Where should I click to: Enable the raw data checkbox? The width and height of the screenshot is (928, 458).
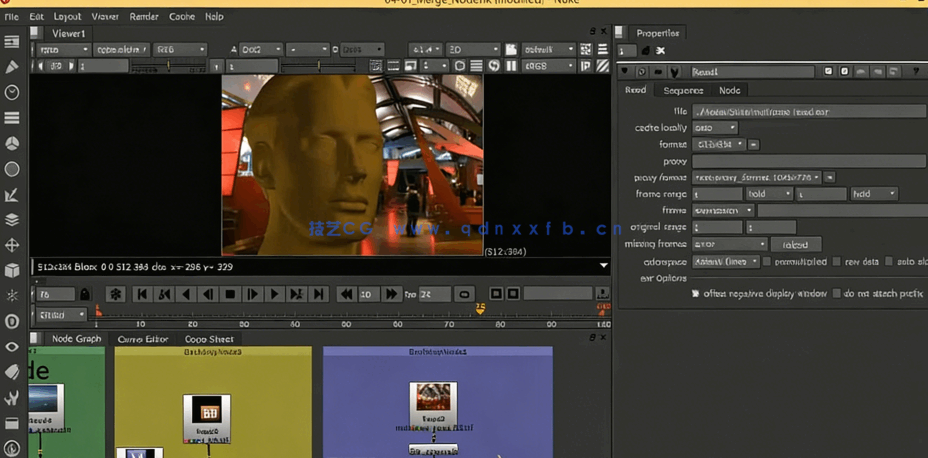(837, 261)
